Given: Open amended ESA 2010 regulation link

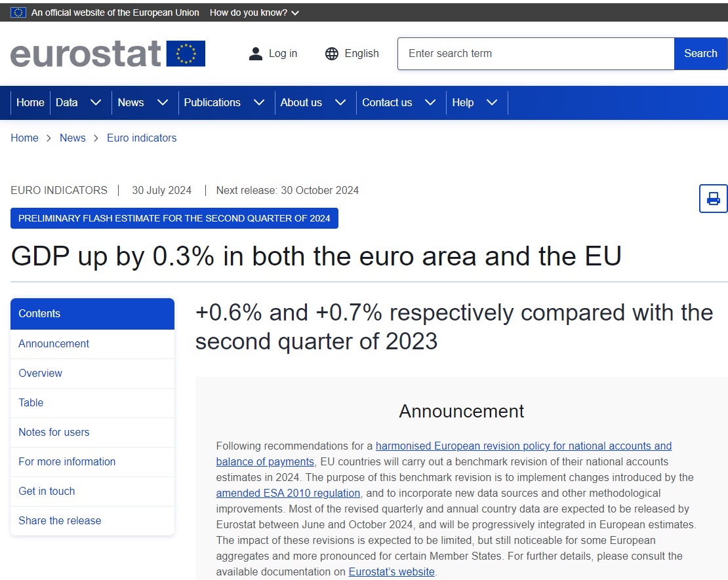Looking at the screenshot, I should [x=288, y=493].
